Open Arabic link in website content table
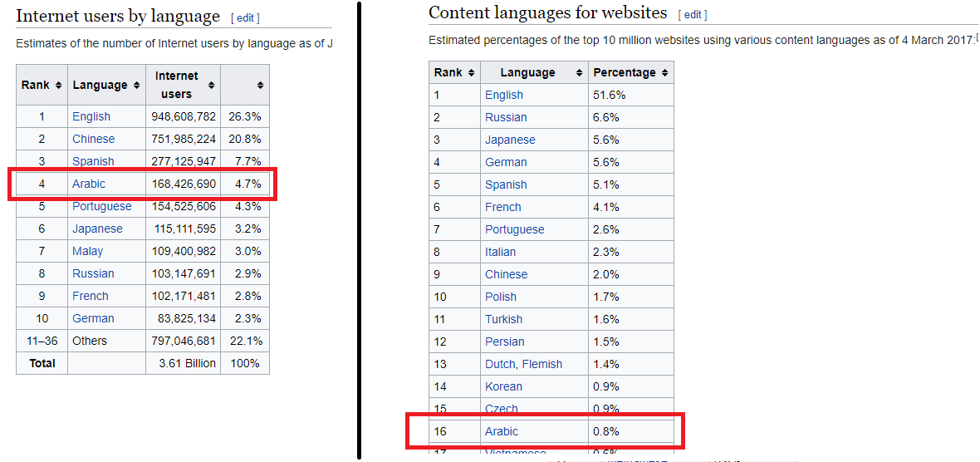The height and width of the screenshot is (462, 980). [502, 431]
